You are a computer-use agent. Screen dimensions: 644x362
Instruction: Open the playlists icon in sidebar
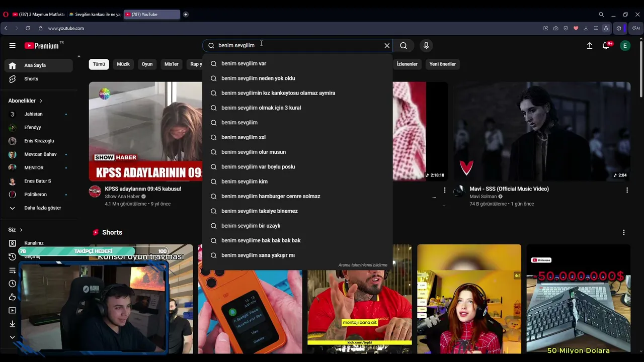(13, 270)
